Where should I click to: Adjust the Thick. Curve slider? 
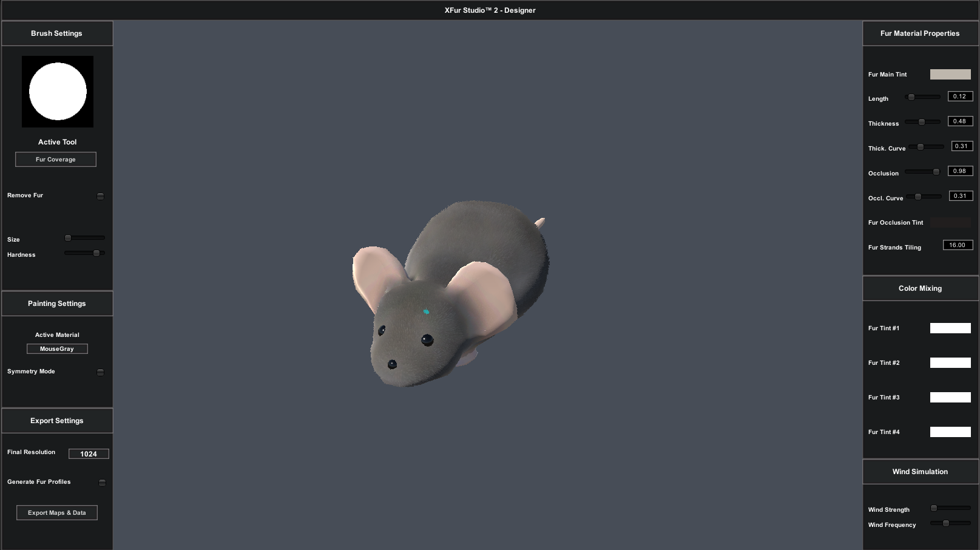pos(926,147)
